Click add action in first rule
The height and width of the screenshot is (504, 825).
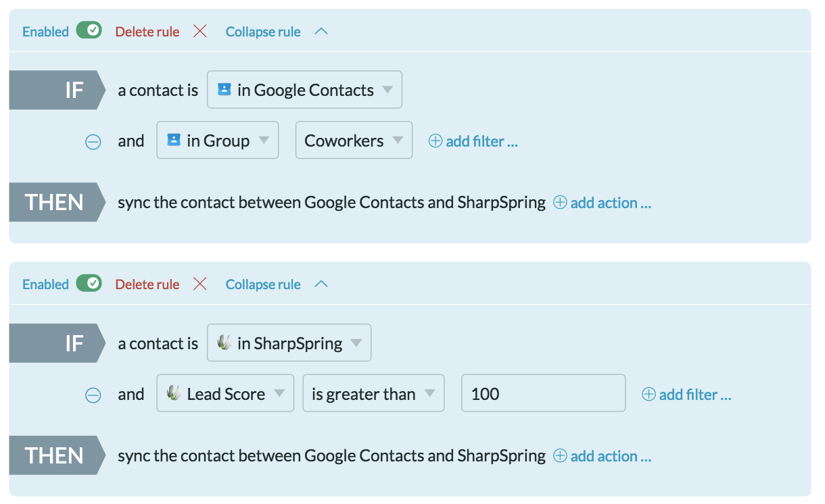603,203
